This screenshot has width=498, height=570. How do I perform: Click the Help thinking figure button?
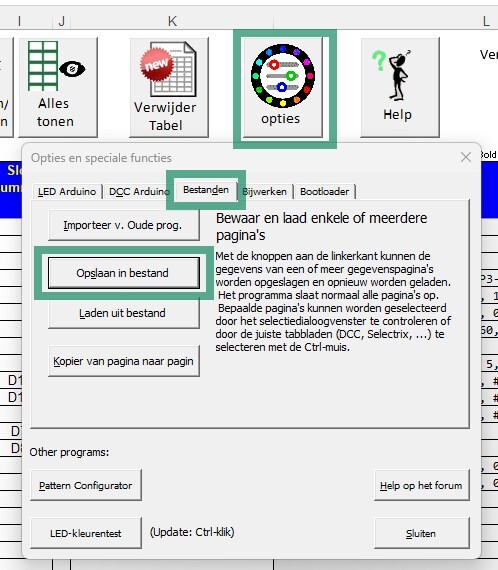[400, 87]
